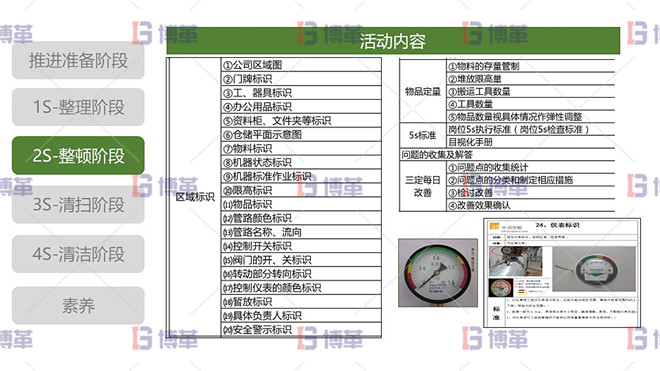The image size is (660, 371).
Task: Select row ⑤资料柜、文件夹等标识
Action: (x=301, y=120)
